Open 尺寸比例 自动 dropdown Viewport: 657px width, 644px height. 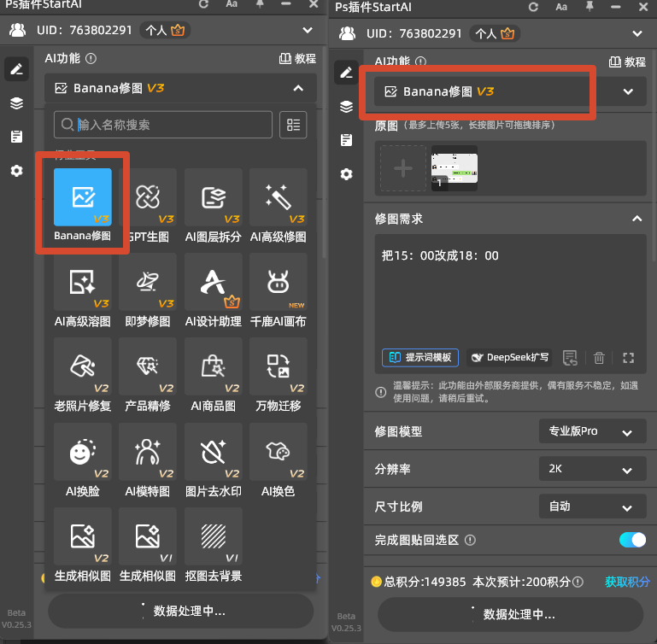[x=592, y=506]
